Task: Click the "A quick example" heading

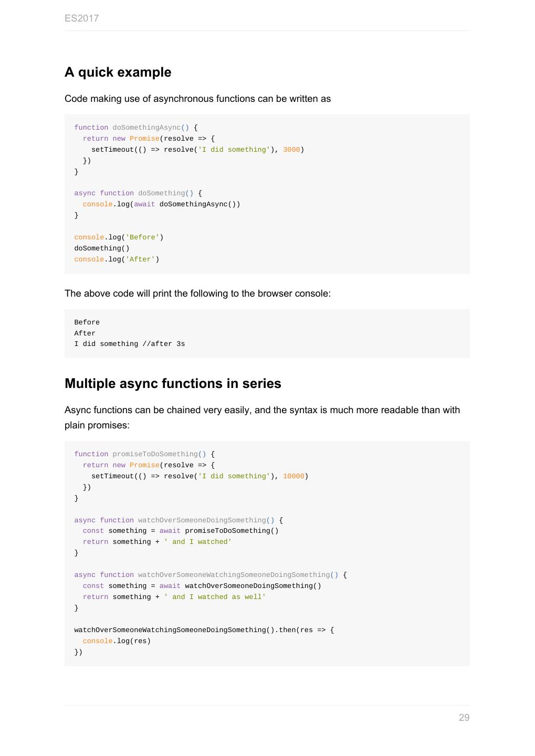Action: point(118,72)
